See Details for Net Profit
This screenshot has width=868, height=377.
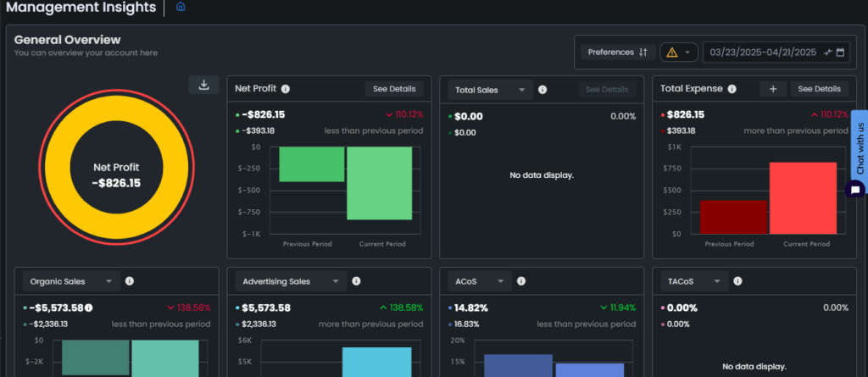[394, 89]
